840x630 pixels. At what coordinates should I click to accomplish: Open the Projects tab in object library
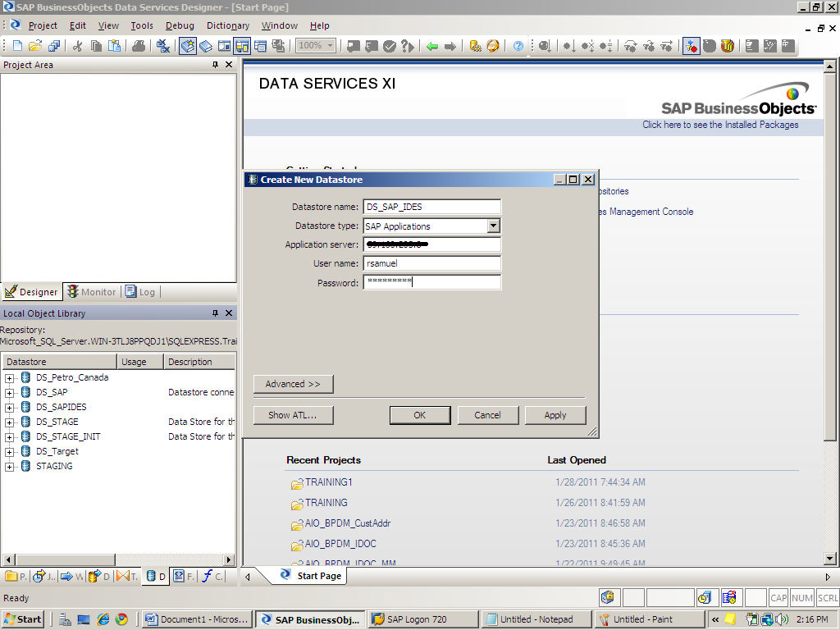coord(16,577)
